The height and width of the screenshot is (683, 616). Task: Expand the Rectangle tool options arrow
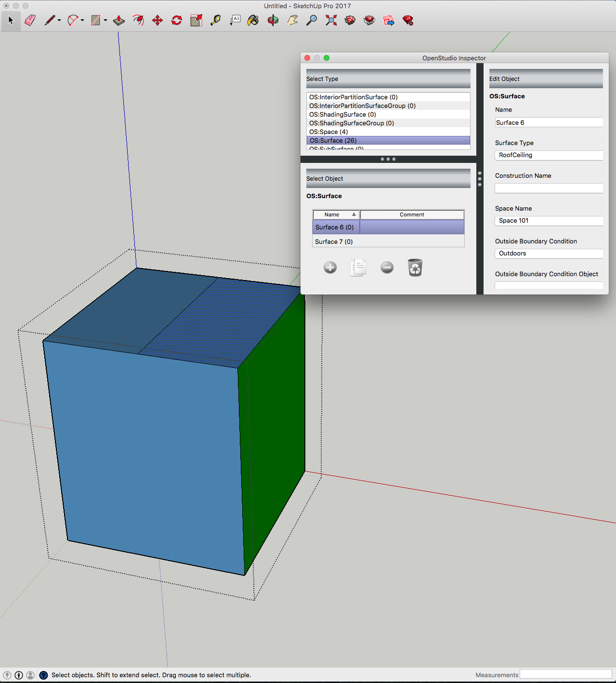tap(105, 20)
